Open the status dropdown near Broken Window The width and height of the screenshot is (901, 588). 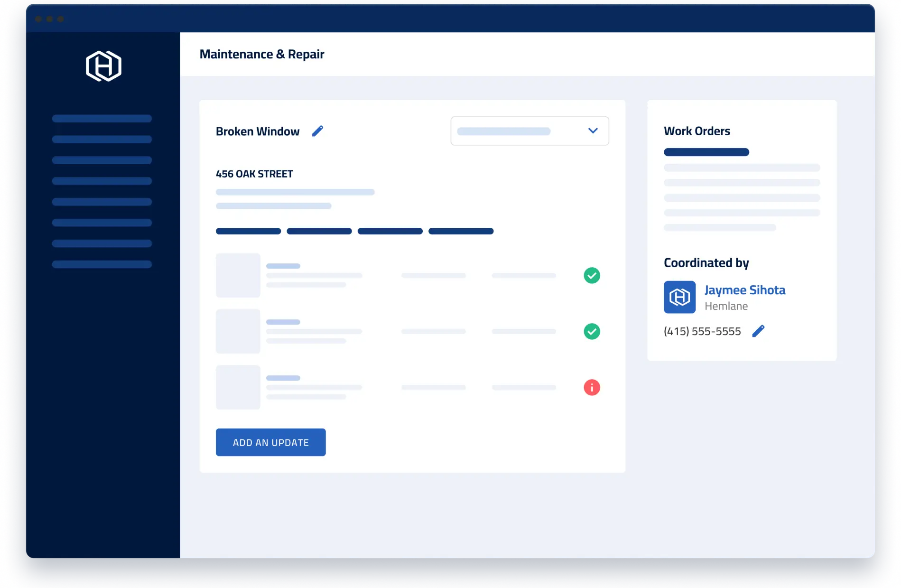(530, 131)
